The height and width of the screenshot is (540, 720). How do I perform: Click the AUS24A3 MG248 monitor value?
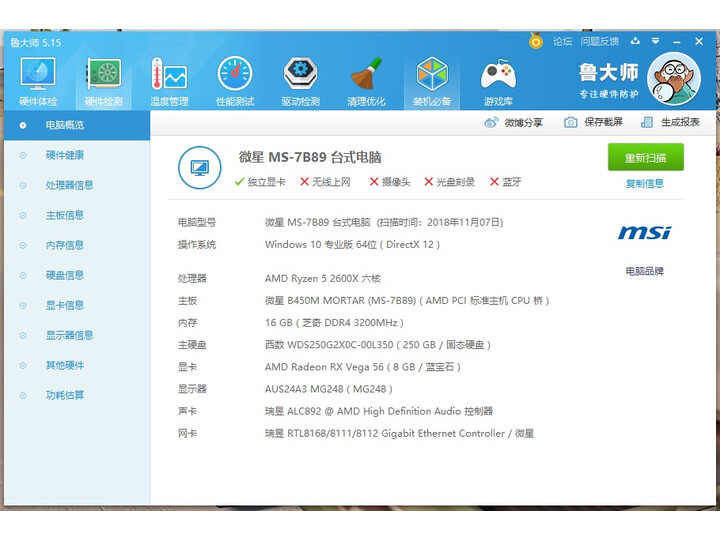tap(329, 389)
